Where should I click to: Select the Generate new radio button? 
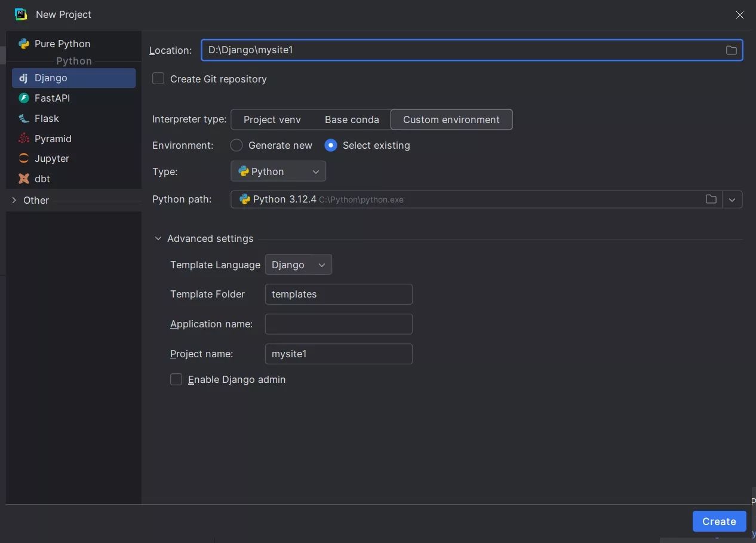(x=236, y=146)
